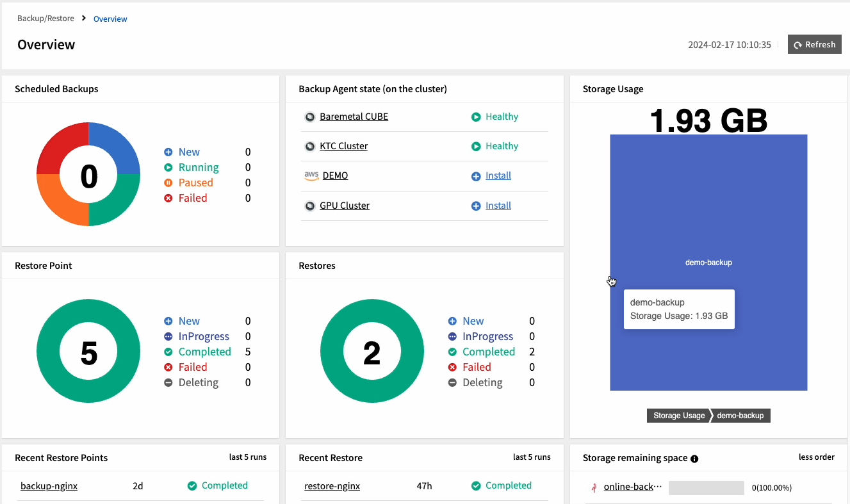This screenshot has width=850, height=504.
Task: Select the Storage Usage breadcrumb chip
Action: pyautogui.click(x=678, y=416)
